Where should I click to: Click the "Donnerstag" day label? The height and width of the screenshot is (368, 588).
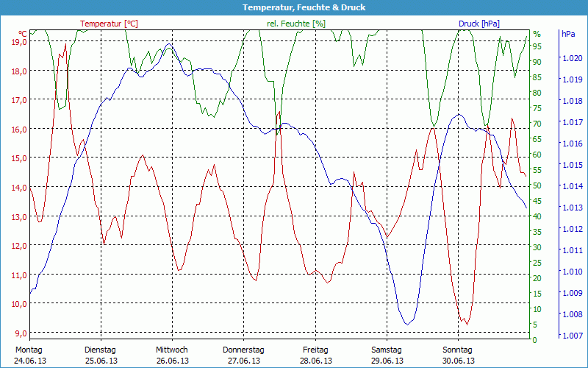(x=243, y=350)
